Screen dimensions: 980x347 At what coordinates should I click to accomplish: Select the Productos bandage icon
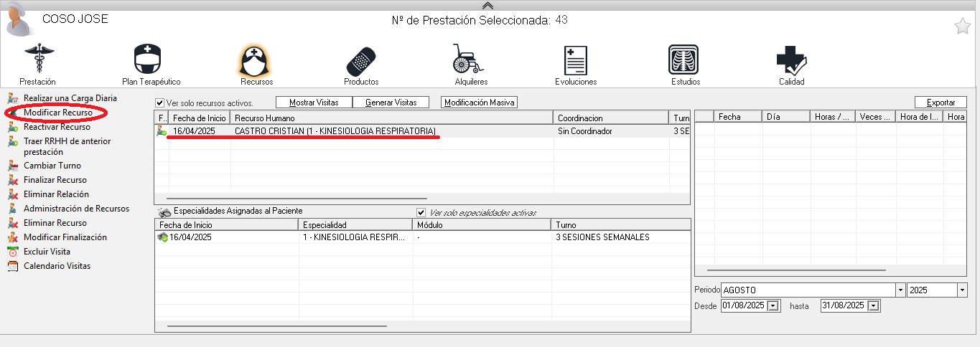point(361,59)
